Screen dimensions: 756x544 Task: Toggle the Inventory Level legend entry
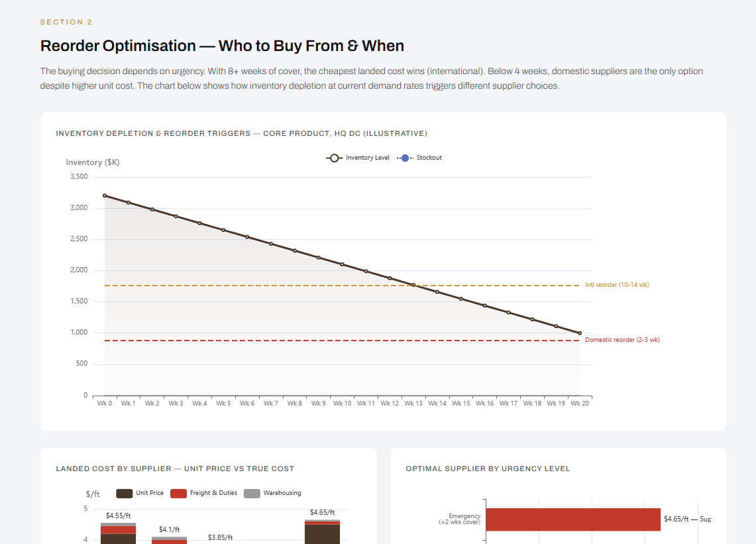click(x=358, y=158)
